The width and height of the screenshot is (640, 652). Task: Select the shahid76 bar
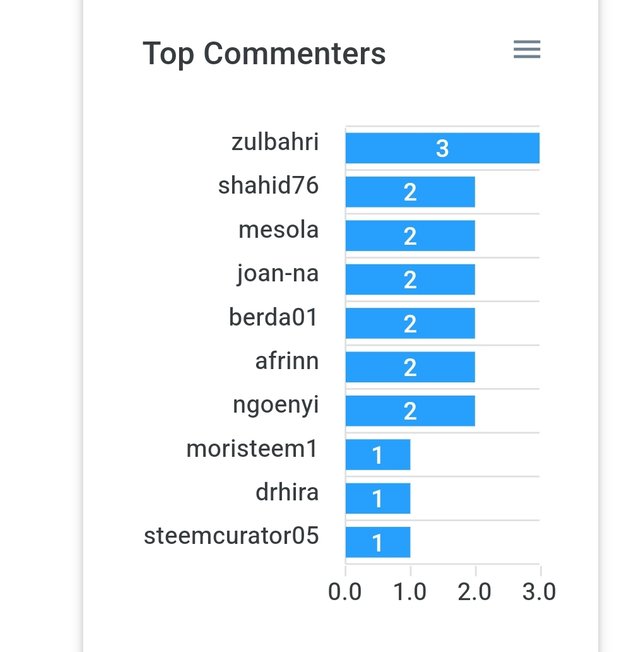pyautogui.click(x=410, y=192)
